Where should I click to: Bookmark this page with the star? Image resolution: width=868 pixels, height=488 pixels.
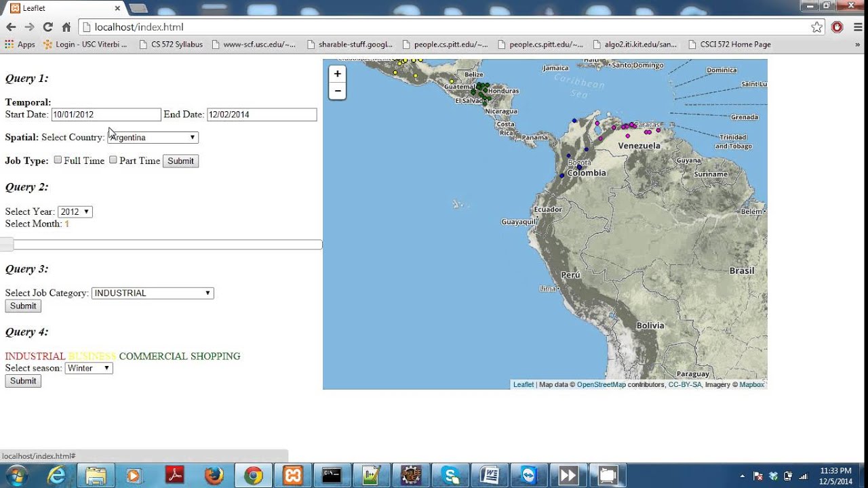pos(817,27)
